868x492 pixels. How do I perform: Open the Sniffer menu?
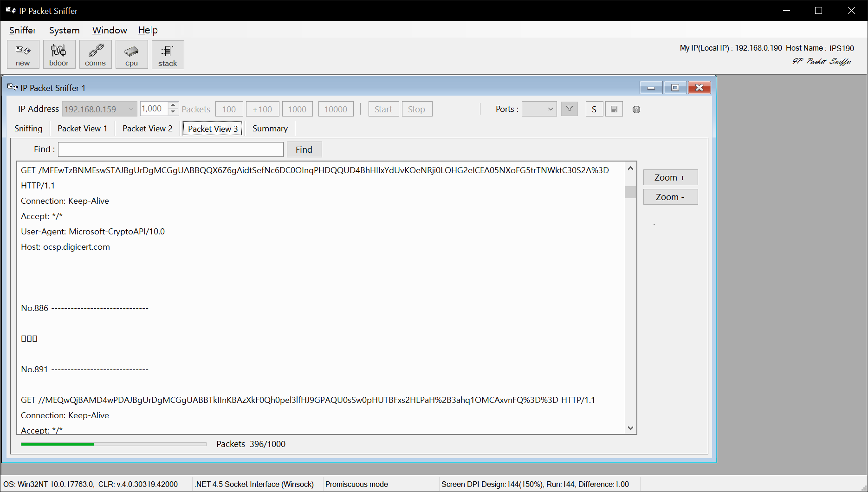[22, 30]
